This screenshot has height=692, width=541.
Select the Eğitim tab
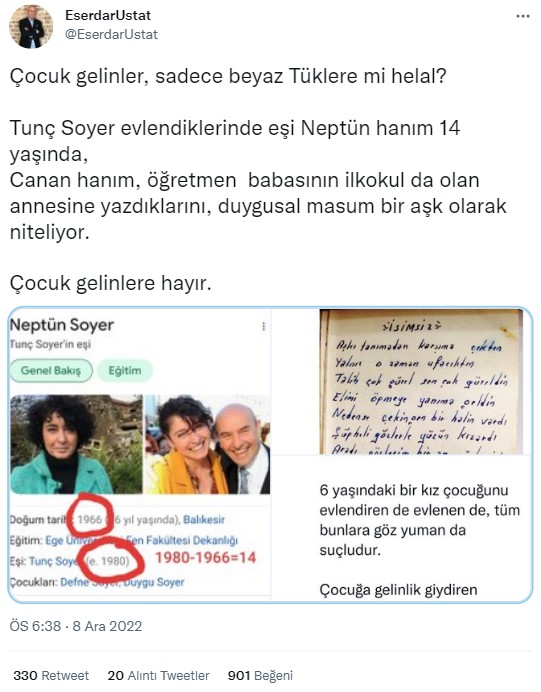point(125,370)
